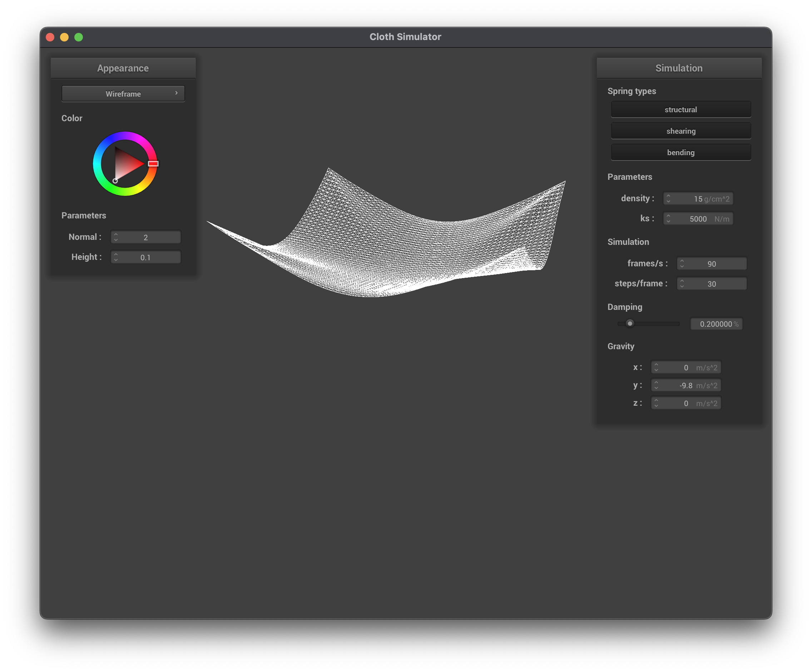Screen dimensions: 812x672
Task: Click the frames/s stepper arrows
Action: click(x=682, y=264)
